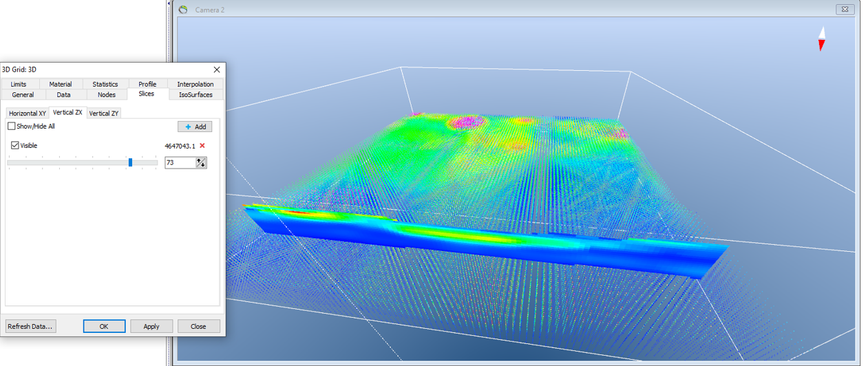Click the slice index field showing 73
The width and height of the screenshot is (868, 366).
(180, 163)
